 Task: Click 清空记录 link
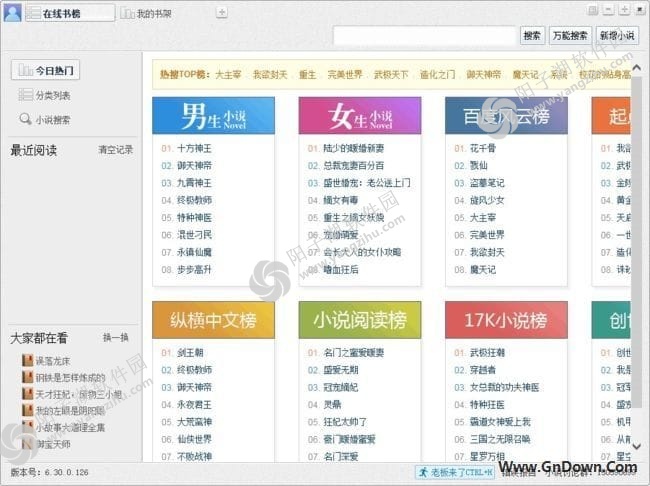point(116,150)
